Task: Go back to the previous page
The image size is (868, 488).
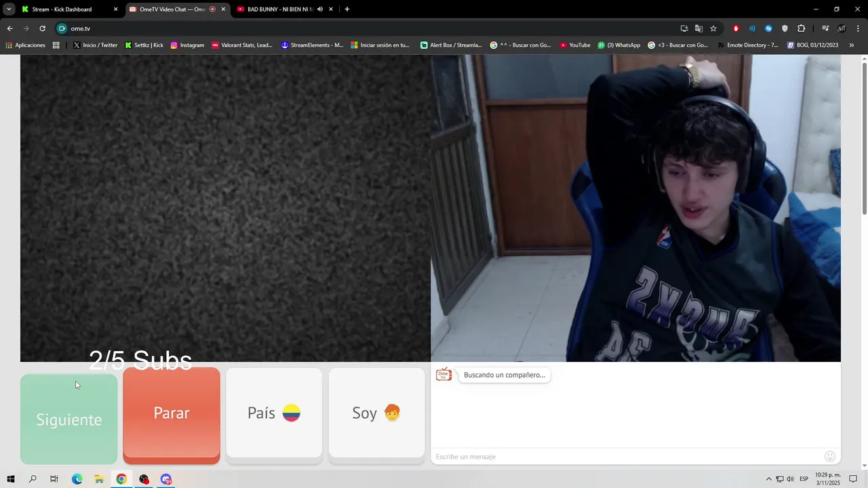Action: click(9, 28)
